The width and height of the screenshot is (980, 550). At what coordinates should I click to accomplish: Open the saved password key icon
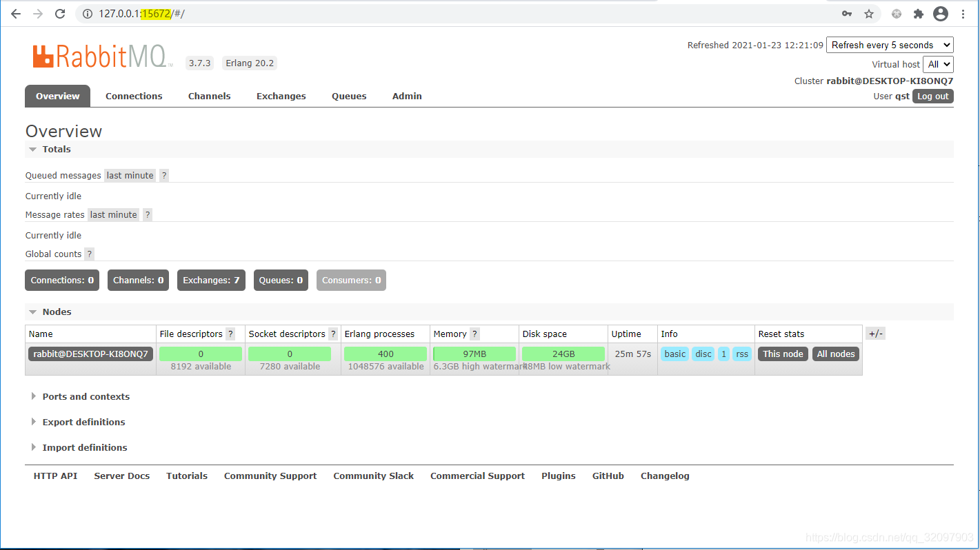[847, 14]
